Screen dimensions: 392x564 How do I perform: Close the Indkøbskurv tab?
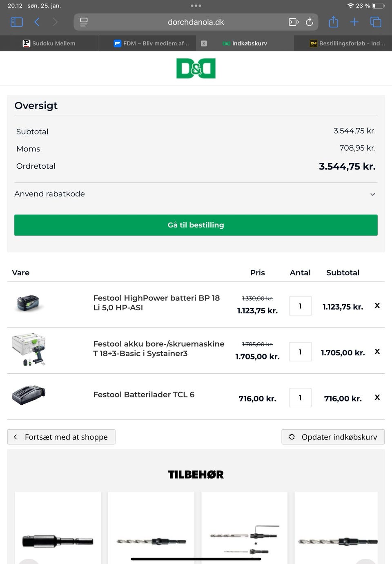(x=204, y=43)
